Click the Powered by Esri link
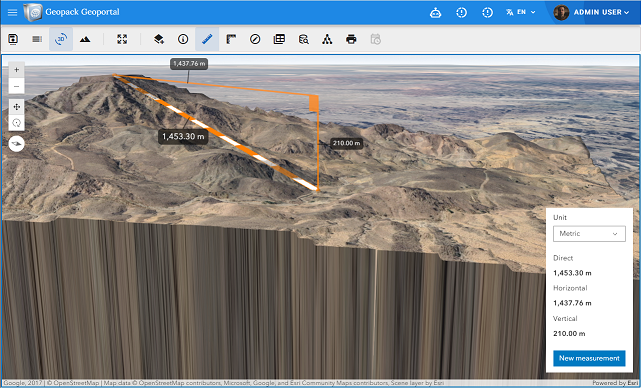The height and width of the screenshot is (388, 642). tap(615, 383)
